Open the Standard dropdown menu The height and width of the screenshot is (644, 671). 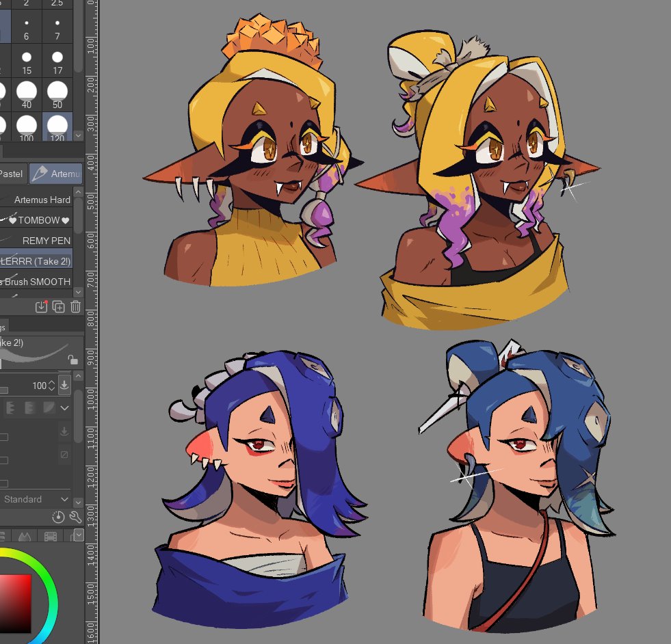pos(35,499)
